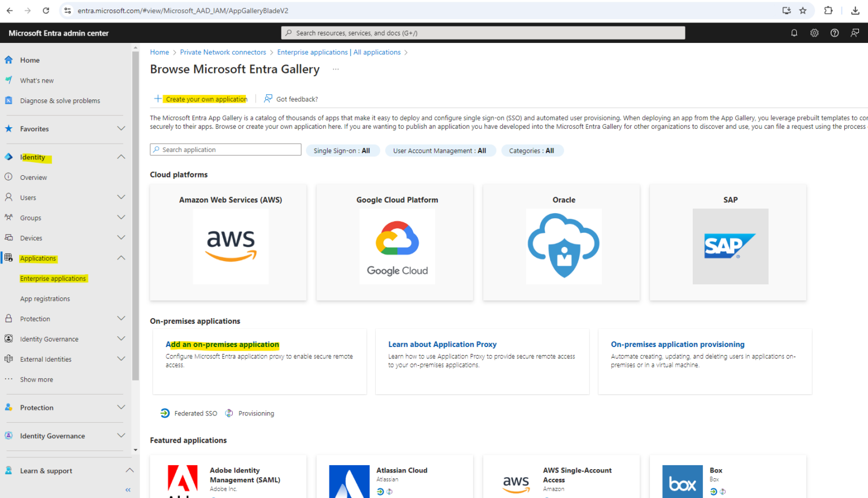Click the more options ellipsis beside title
Image resolution: width=868 pixels, height=498 pixels.
pyautogui.click(x=336, y=69)
